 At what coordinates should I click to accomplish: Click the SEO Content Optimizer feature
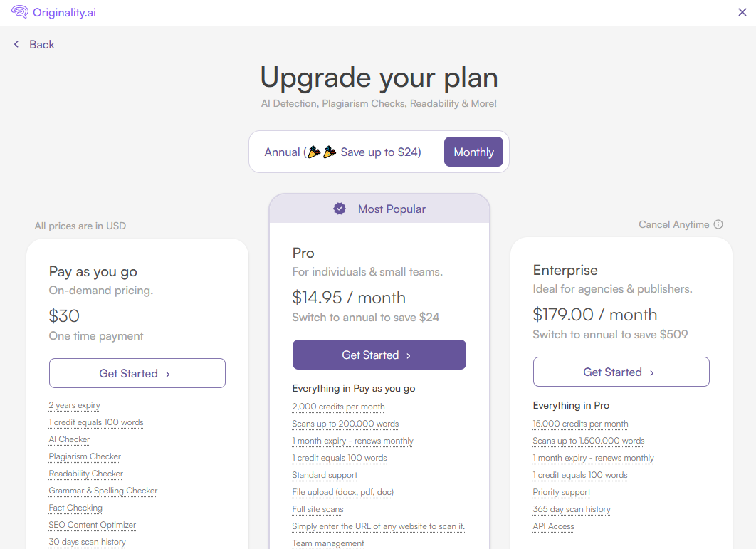(x=92, y=525)
